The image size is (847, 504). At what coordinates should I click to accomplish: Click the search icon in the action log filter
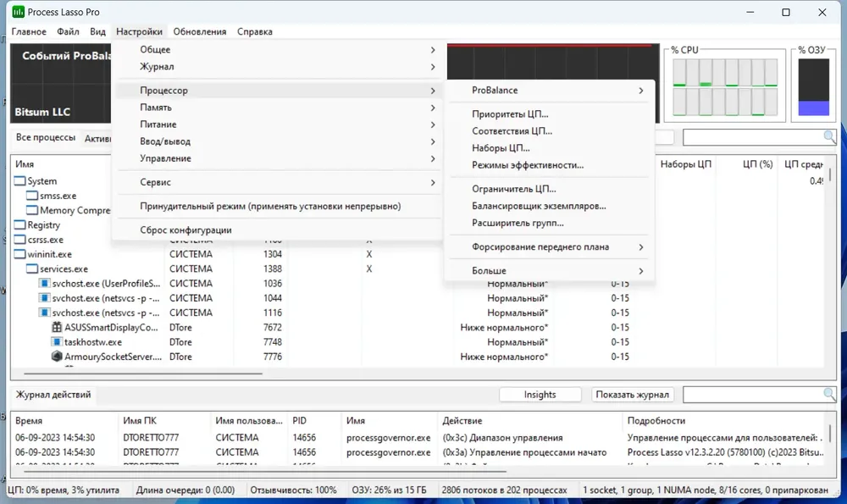pyautogui.click(x=829, y=395)
